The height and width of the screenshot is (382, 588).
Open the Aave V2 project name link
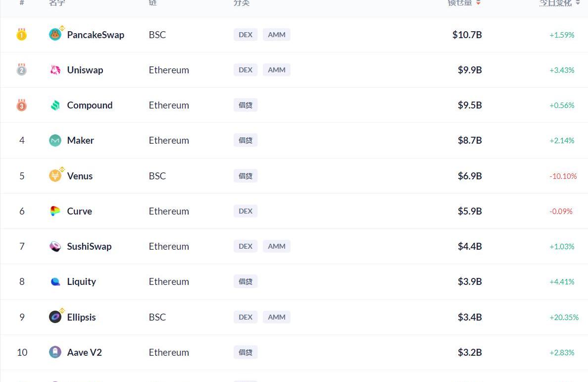click(x=85, y=352)
